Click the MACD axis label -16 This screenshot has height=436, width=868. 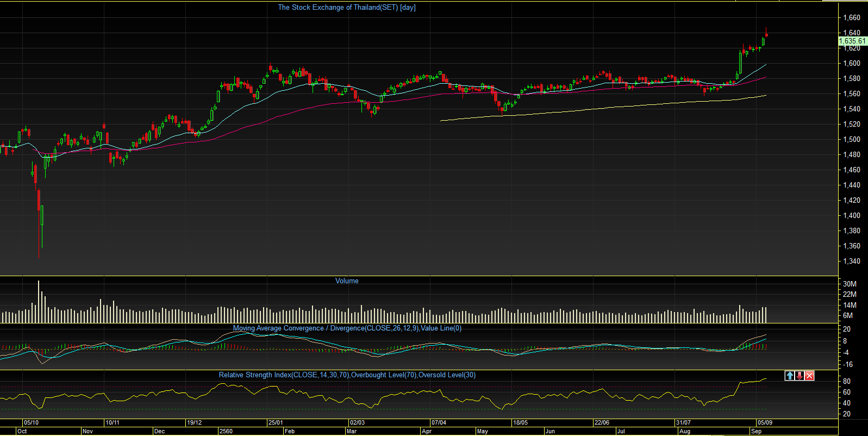(847, 364)
